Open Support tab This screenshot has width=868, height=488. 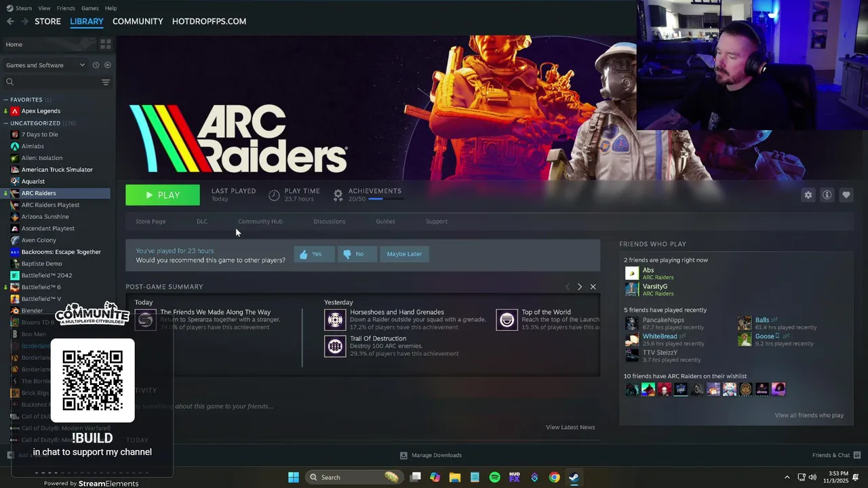[x=436, y=221]
